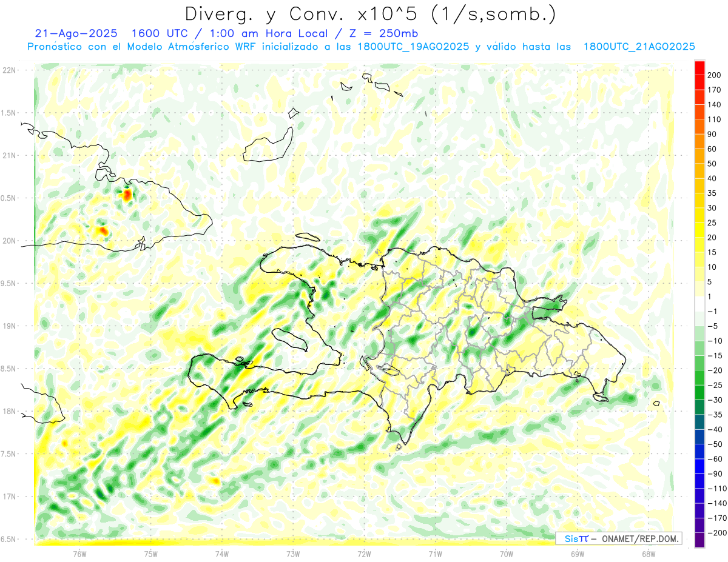Click the WRF forecast description line

pyautogui.click(x=361, y=47)
